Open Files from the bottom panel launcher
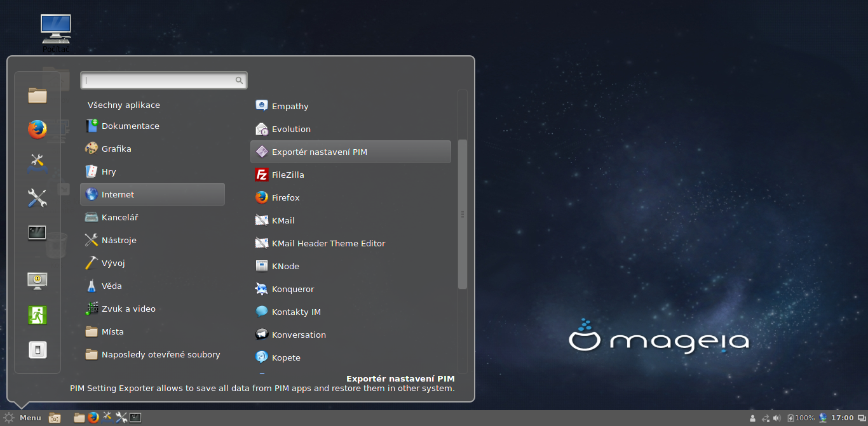This screenshot has height=426, width=868. click(79, 418)
